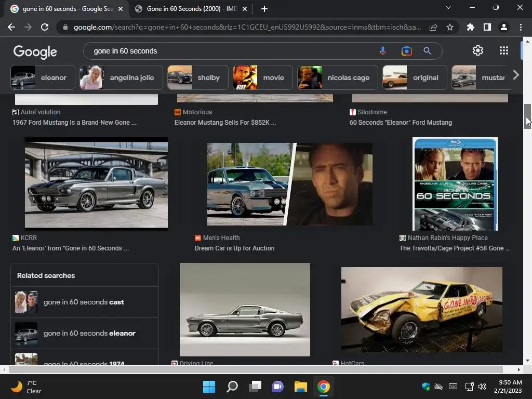532x399 pixels.
Task: Click the horizontal scrollbar at bottom
Action: 256,369
